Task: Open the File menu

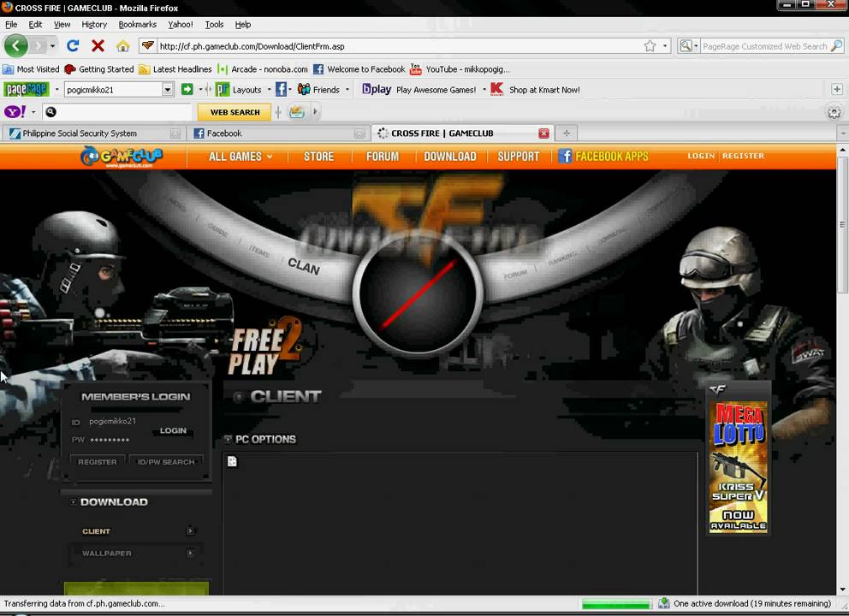Action: click(11, 24)
